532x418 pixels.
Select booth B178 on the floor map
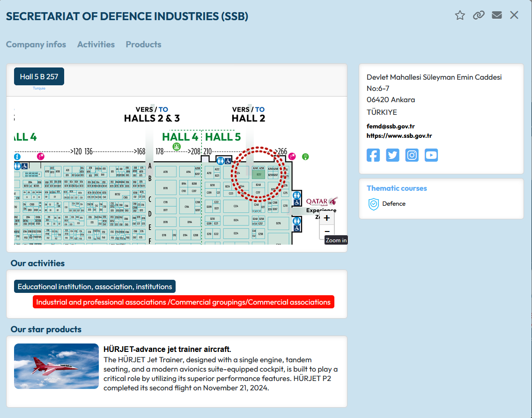(166, 188)
